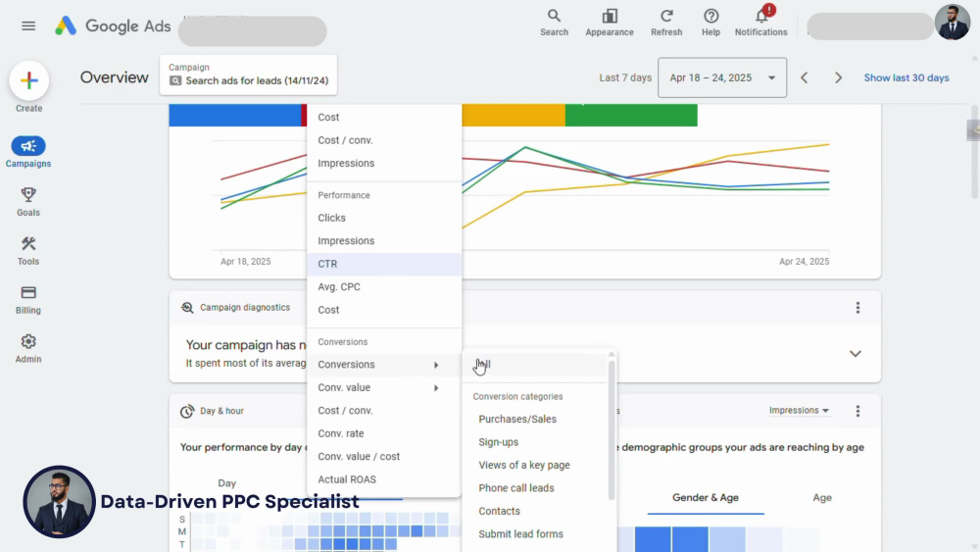Click the conversions submenu scrollbar

[612, 428]
